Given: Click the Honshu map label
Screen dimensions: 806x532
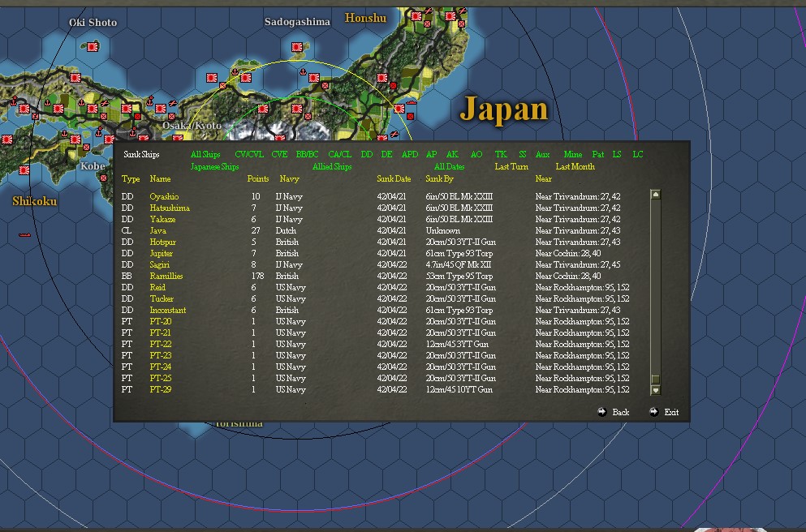Looking at the screenshot, I should point(365,18).
